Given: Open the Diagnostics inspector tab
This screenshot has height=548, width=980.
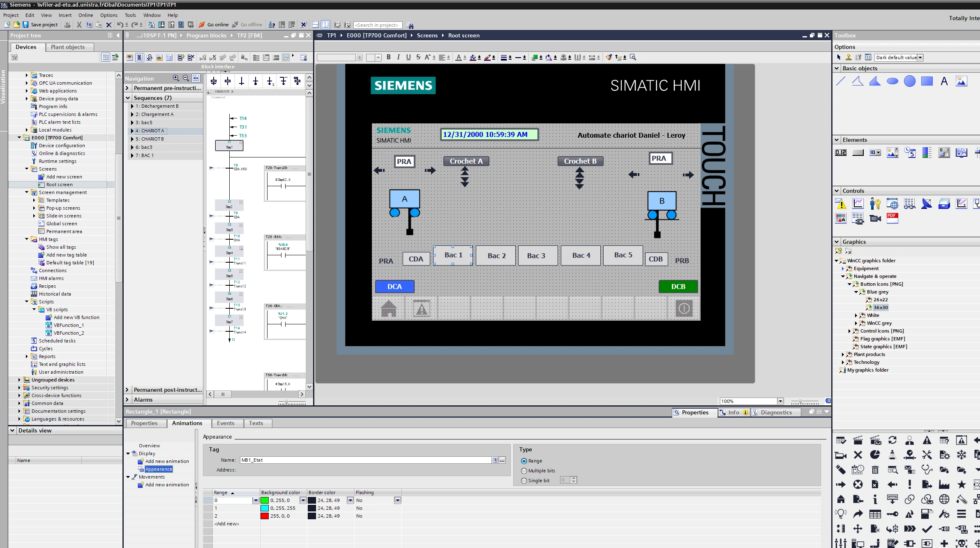Looking at the screenshot, I should click(x=776, y=412).
